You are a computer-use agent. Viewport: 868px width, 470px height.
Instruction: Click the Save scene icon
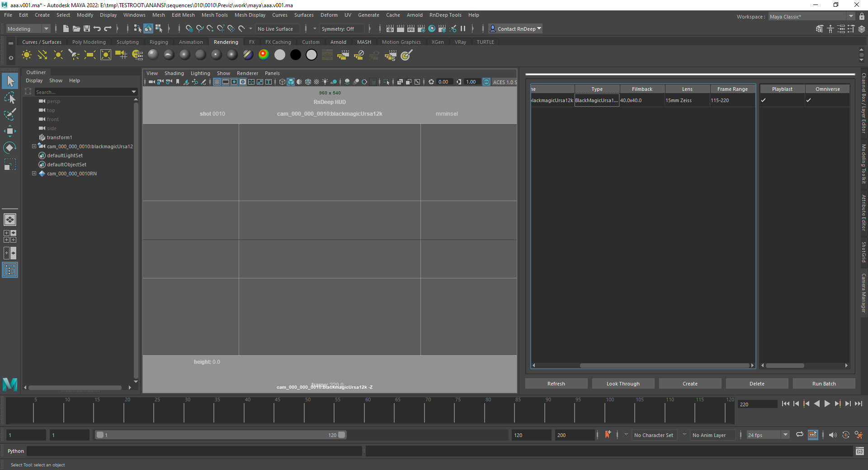(x=87, y=29)
